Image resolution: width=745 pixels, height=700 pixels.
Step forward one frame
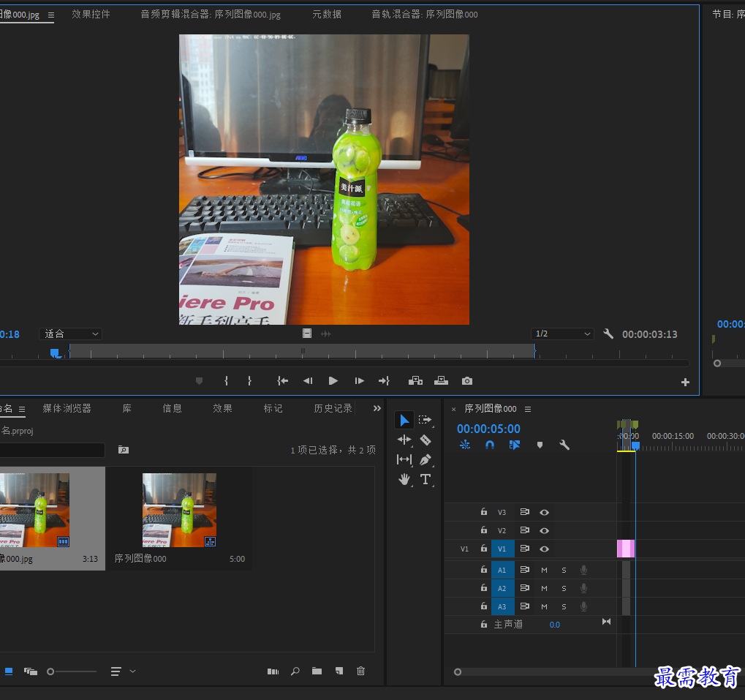coord(359,381)
